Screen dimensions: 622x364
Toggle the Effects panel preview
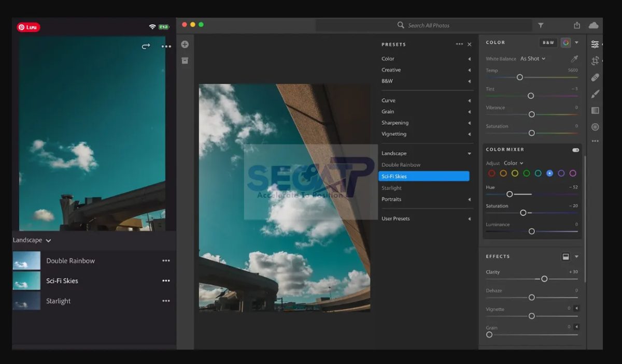[x=567, y=256]
